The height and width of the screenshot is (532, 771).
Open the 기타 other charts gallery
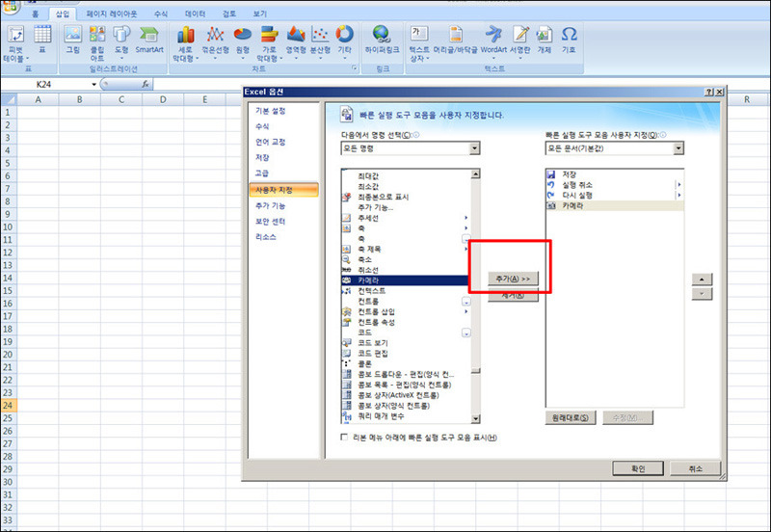pyautogui.click(x=344, y=42)
